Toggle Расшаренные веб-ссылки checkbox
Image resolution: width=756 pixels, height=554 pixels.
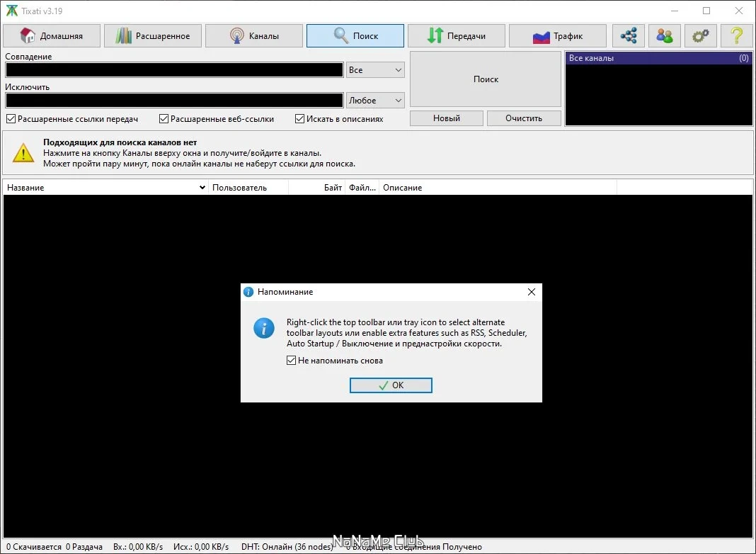164,119
